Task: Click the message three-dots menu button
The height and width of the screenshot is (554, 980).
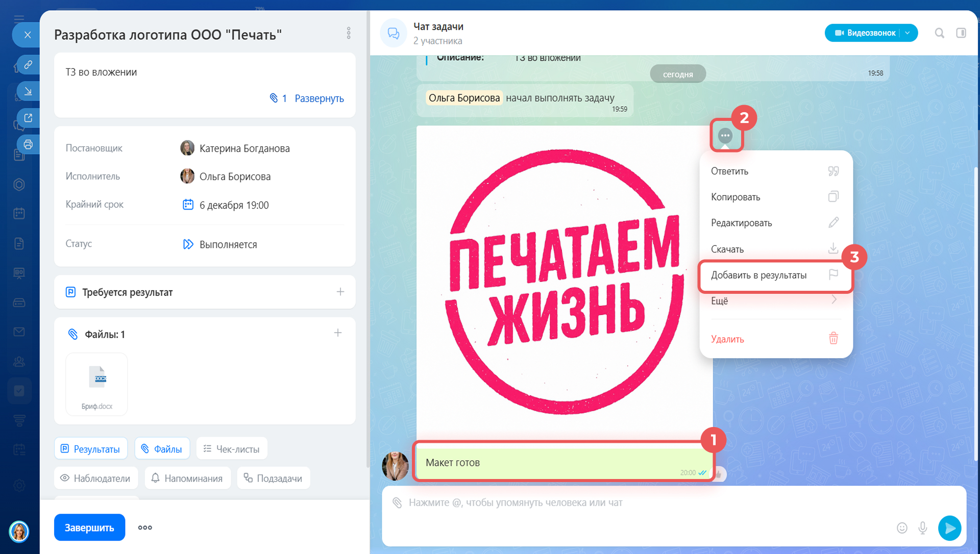Action: (725, 136)
